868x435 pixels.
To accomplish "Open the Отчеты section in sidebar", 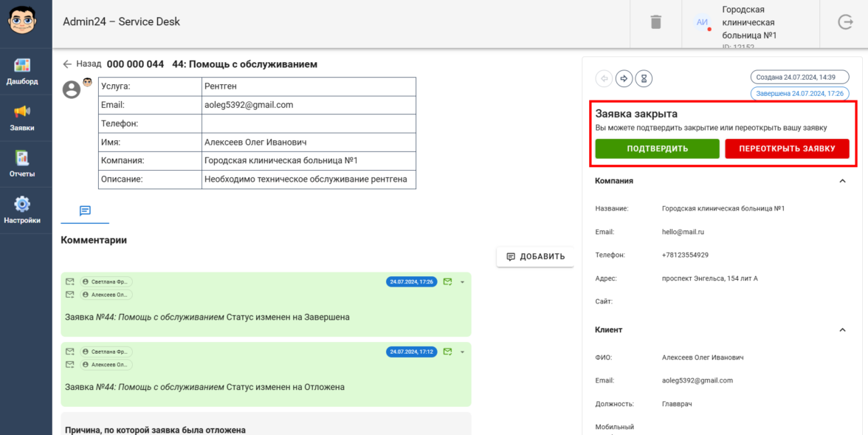I will coord(22,164).
